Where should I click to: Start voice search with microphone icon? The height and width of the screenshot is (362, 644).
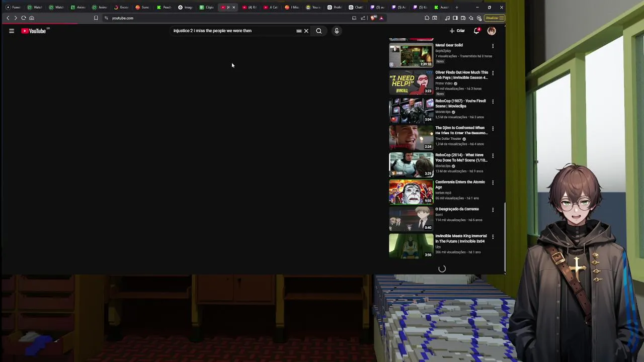click(337, 31)
